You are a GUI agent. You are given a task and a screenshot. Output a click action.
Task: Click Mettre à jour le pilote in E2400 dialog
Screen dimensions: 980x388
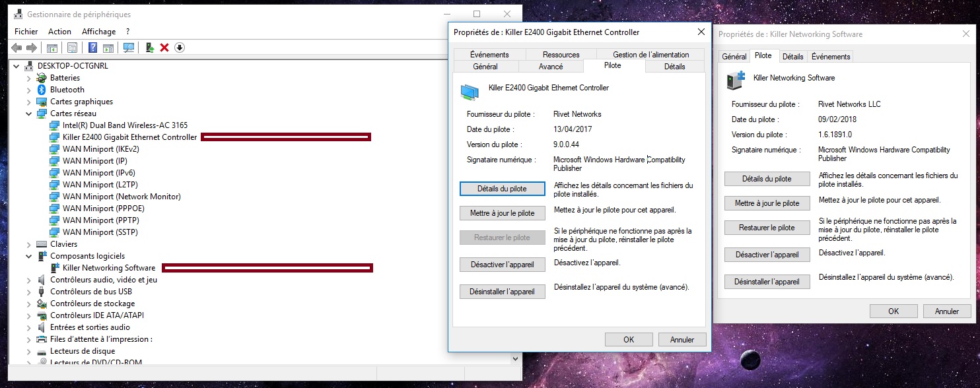pyautogui.click(x=503, y=213)
